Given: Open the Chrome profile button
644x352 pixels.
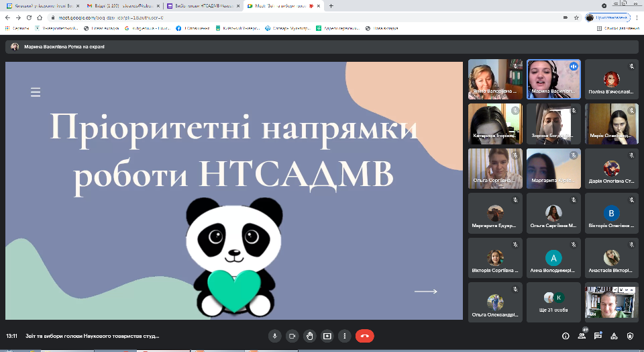Looking at the screenshot, I should [x=609, y=17].
